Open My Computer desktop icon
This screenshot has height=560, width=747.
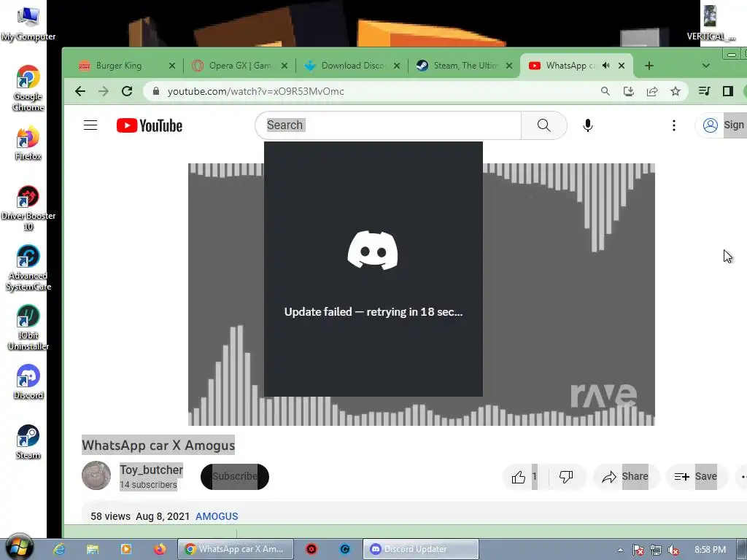click(28, 23)
